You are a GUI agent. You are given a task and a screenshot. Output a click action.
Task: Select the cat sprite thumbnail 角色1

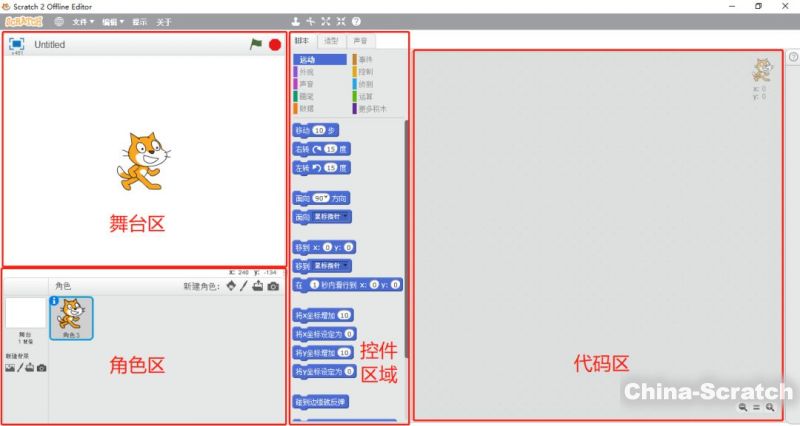71,317
